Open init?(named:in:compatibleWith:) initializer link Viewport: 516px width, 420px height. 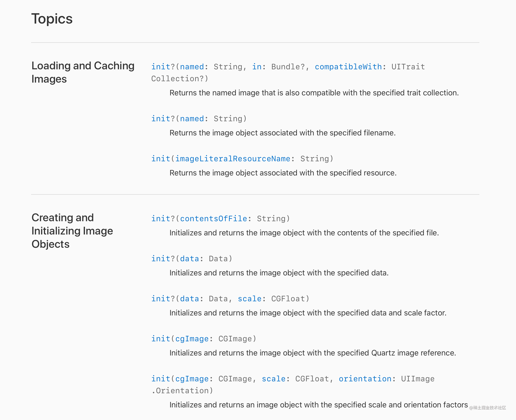point(288,72)
